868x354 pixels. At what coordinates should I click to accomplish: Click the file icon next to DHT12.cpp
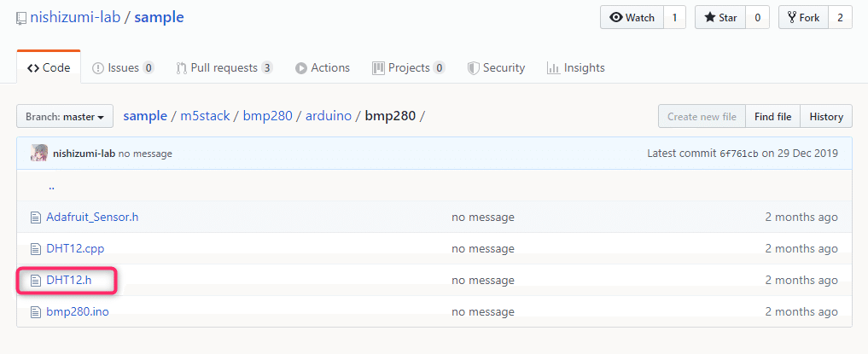click(x=36, y=248)
